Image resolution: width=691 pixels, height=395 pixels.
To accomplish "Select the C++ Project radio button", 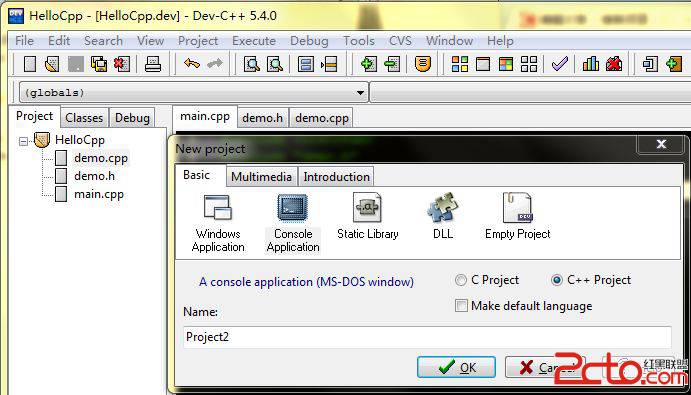I will (x=557, y=280).
